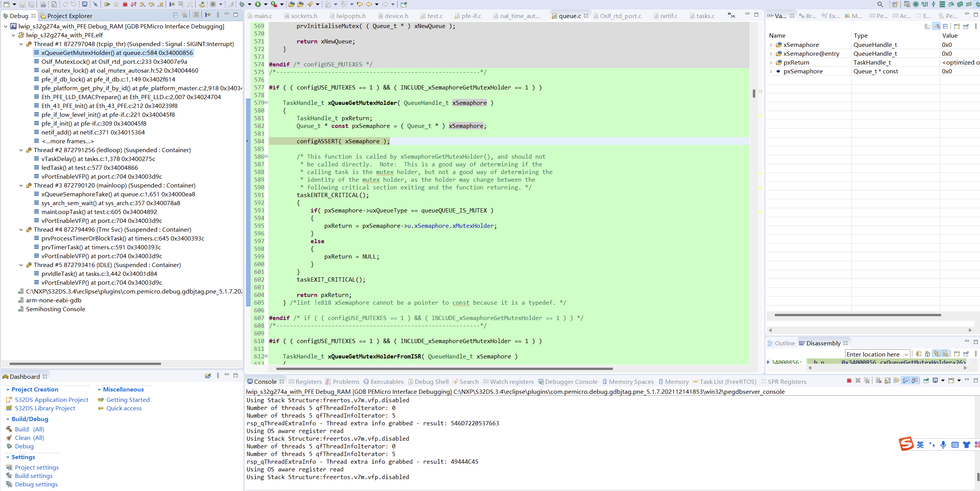Toggle Scroll Lock in the Console view
Viewport: 980px width, 491px height.
click(x=887, y=381)
